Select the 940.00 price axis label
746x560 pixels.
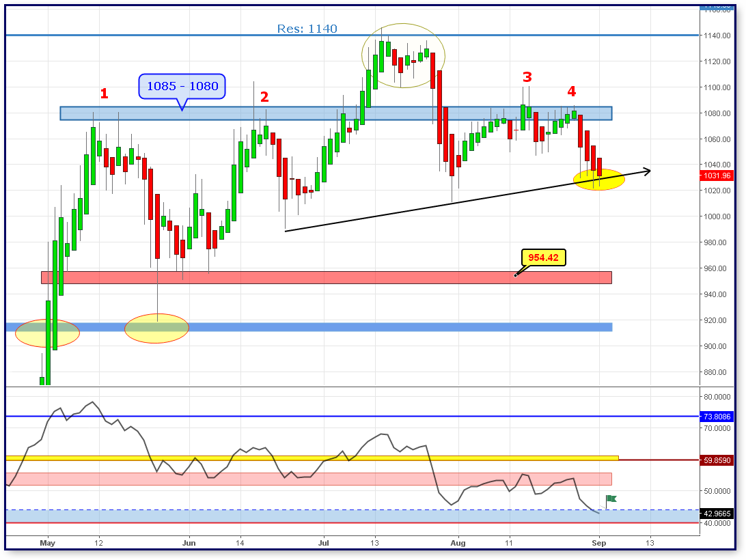(x=715, y=294)
